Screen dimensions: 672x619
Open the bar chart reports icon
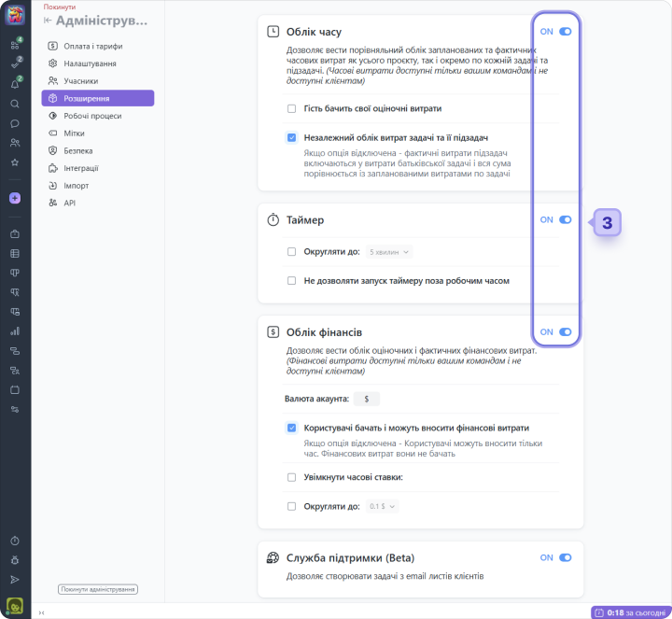pyautogui.click(x=14, y=331)
